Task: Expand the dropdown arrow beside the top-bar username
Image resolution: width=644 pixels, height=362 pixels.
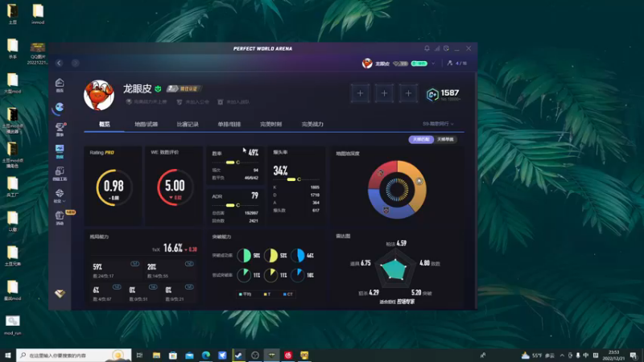Action: tap(433, 64)
